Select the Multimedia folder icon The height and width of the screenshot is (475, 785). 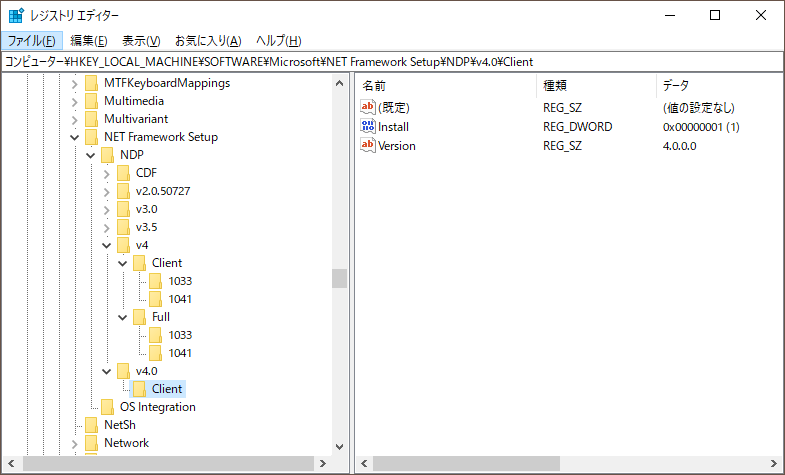point(92,102)
